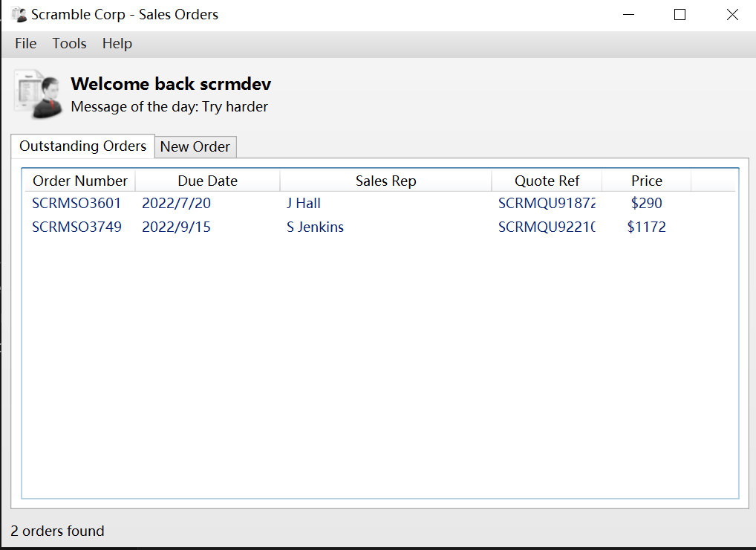The height and width of the screenshot is (550, 756).
Task: Click the S Jenkins sales rep cell
Action: pyautogui.click(x=315, y=227)
